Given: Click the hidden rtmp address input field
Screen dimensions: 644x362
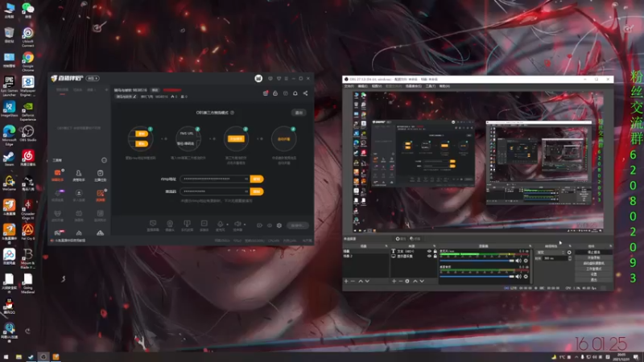Looking at the screenshot, I should pyautogui.click(x=215, y=179).
